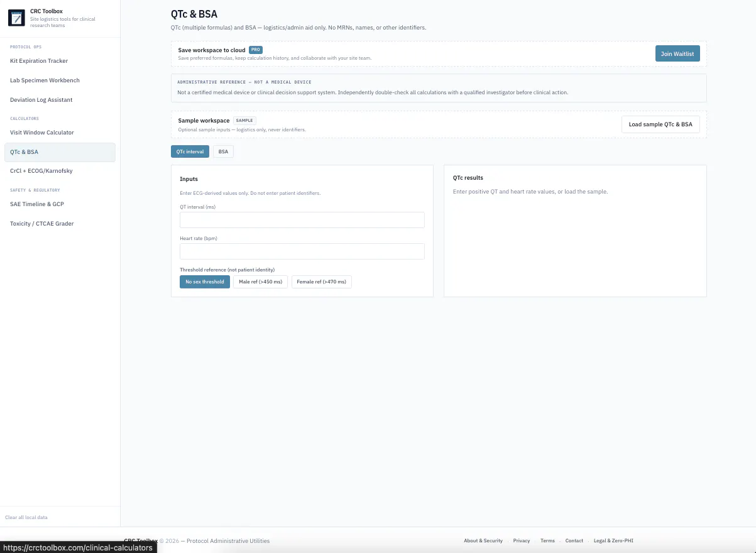This screenshot has width=756, height=553.
Task: Switch to the BSA tab
Action: pos(223,152)
